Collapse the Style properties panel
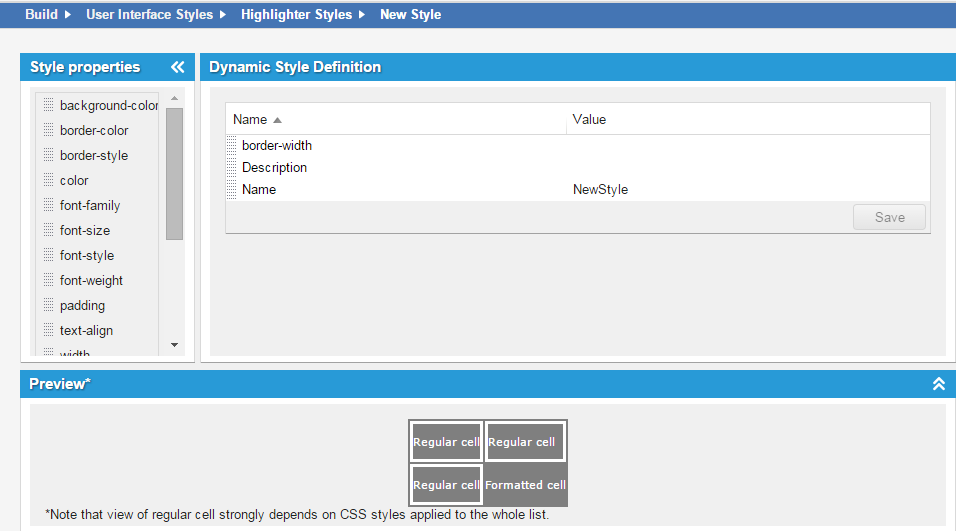This screenshot has width=956, height=531. 177,67
